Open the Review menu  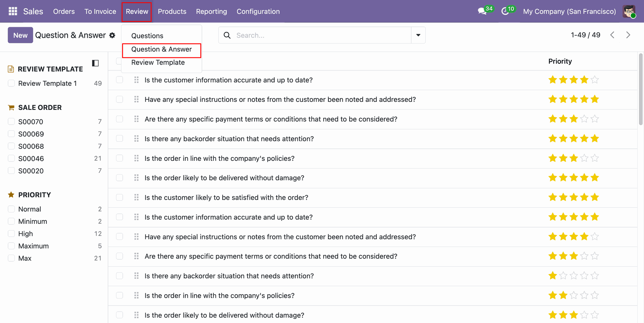[x=137, y=11]
